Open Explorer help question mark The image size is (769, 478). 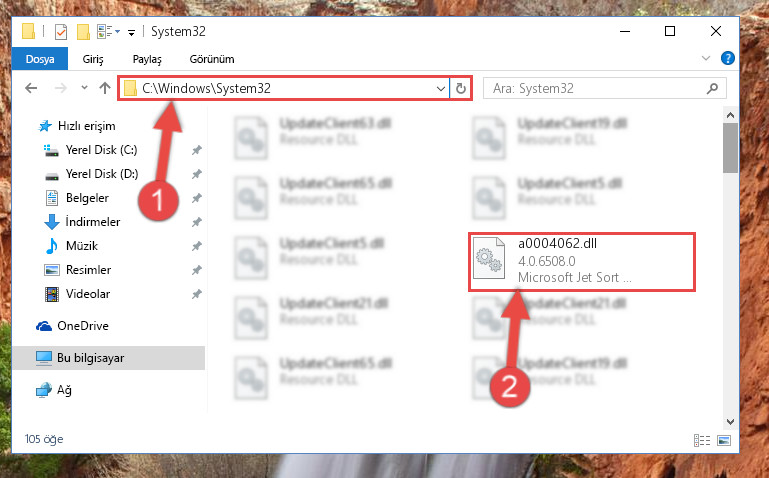[x=727, y=58]
